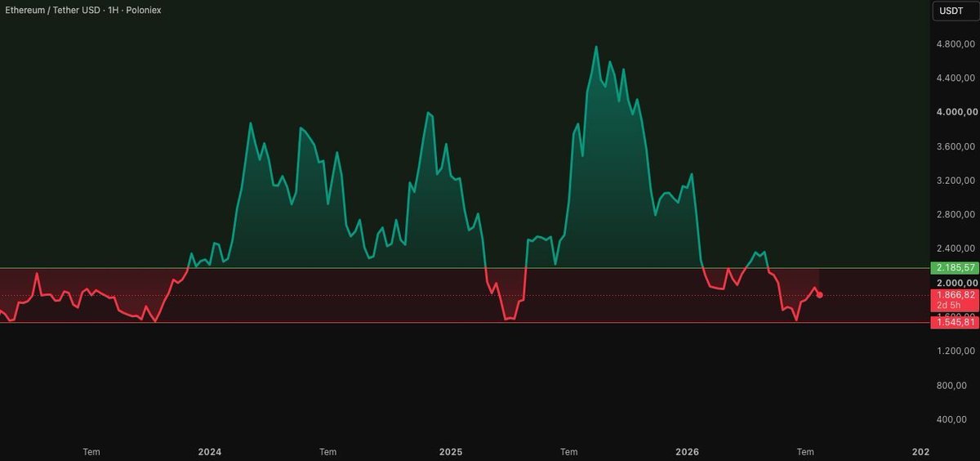Select the red 1.545,81 price label
The height and width of the screenshot is (461, 980).
tap(953, 322)
